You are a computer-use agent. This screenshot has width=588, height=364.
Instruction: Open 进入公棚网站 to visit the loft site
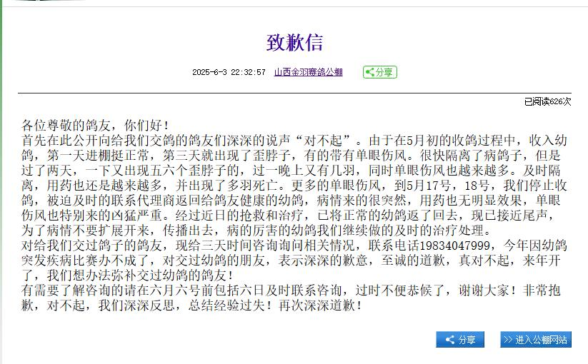click(535, 340)
